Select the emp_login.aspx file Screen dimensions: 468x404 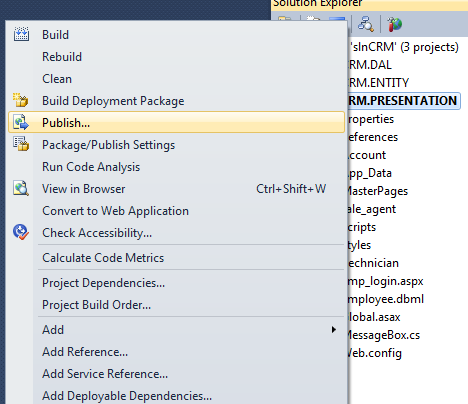click(x=385, y=281)
